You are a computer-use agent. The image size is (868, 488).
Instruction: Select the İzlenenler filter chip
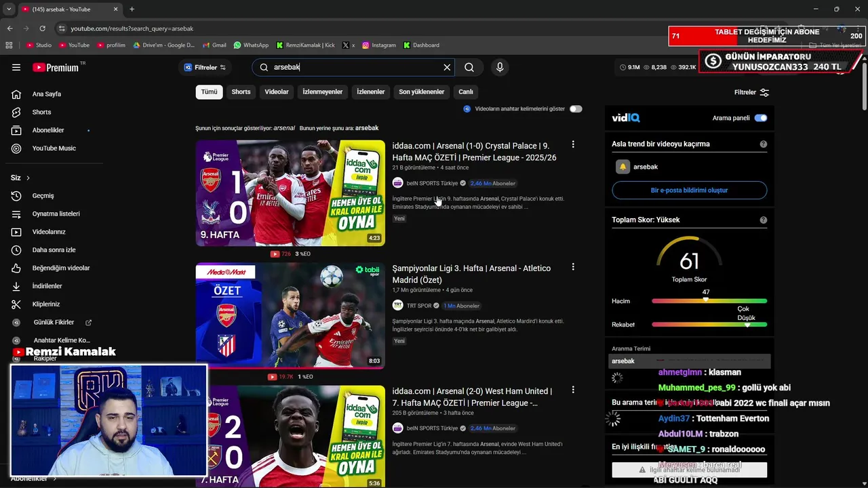tap(371, 91)
